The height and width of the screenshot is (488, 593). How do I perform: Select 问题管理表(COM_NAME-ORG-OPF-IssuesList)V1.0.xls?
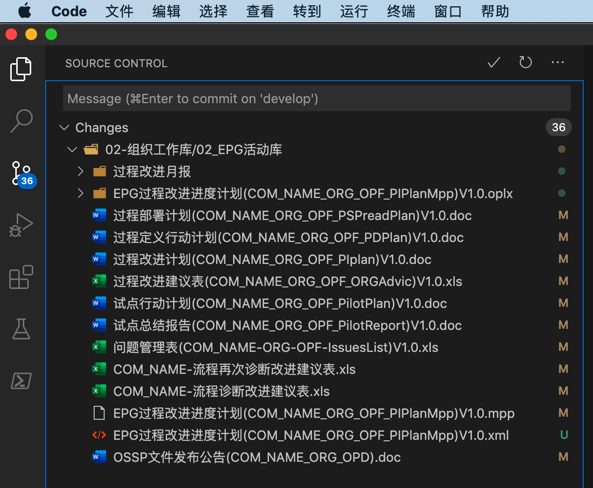click(x=276, y=347)
